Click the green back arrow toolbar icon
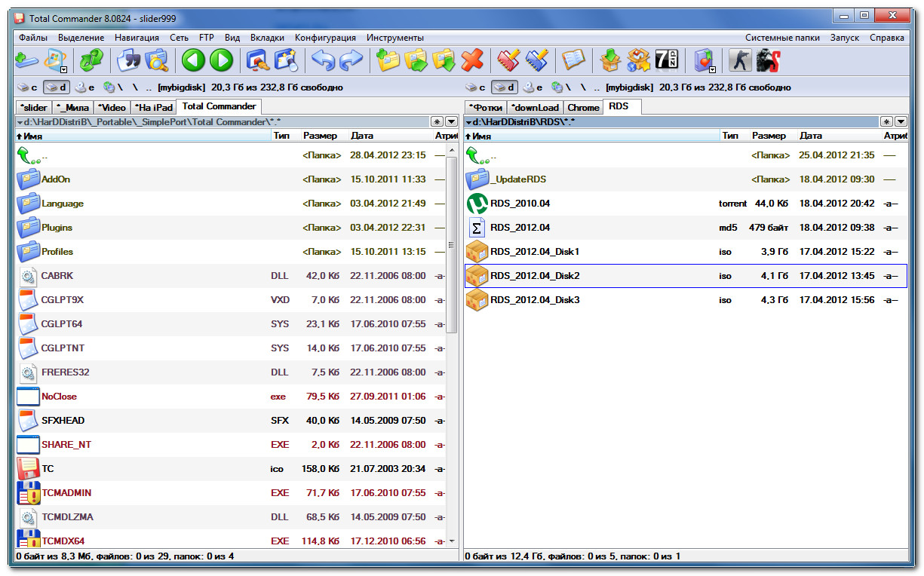Viewport: 924px width, 576px height. click(193, 60)
